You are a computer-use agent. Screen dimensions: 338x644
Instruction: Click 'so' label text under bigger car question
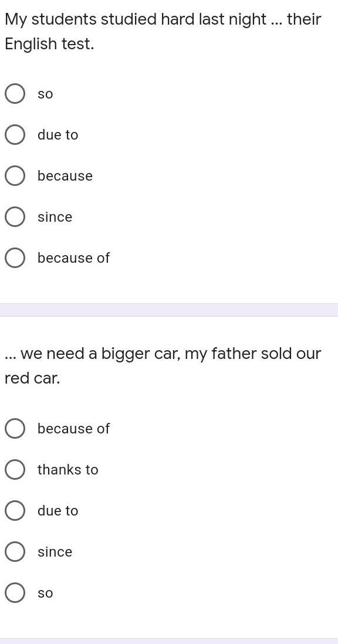[x=45, y=593]
